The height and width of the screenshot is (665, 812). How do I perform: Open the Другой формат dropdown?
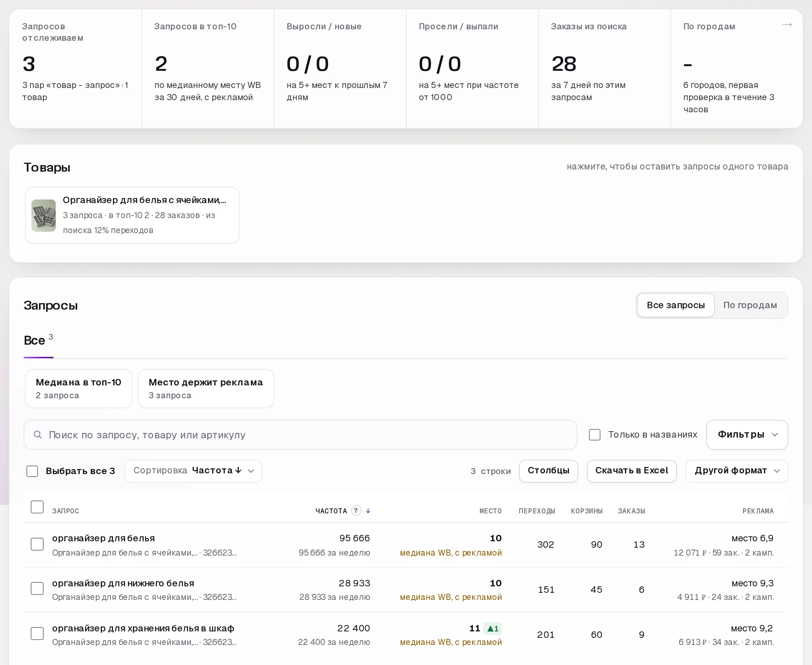737,471
